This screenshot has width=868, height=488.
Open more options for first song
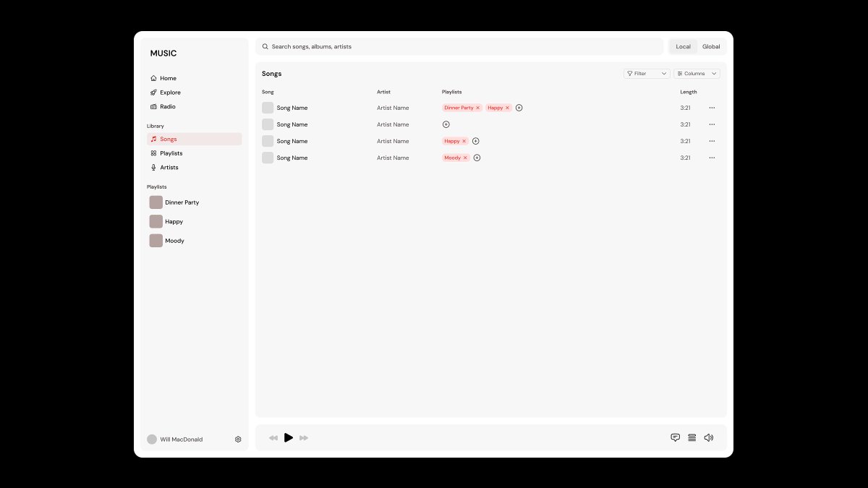(x=712, y=108)
